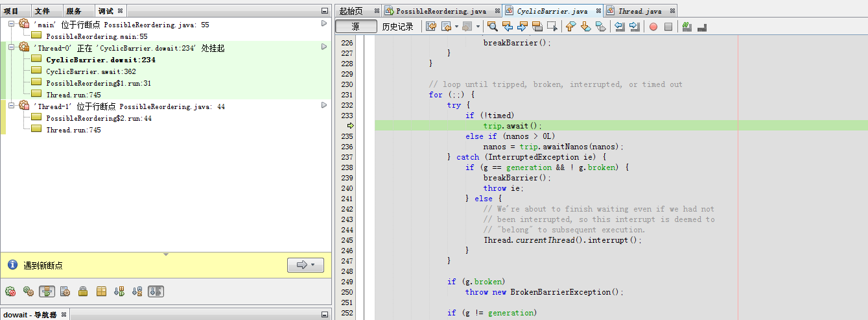Open the PossibleReordering.java editor tab

441,11
